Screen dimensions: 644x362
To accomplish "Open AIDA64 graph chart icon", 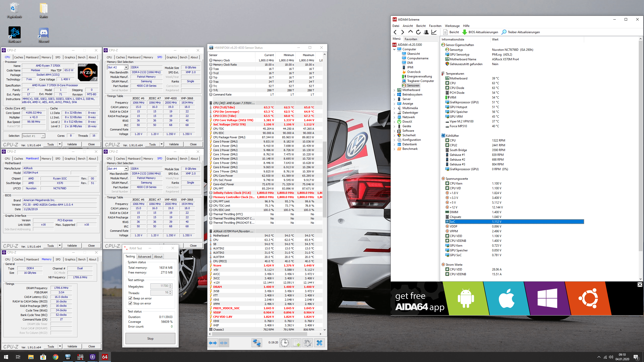I will tap(434, 32).
